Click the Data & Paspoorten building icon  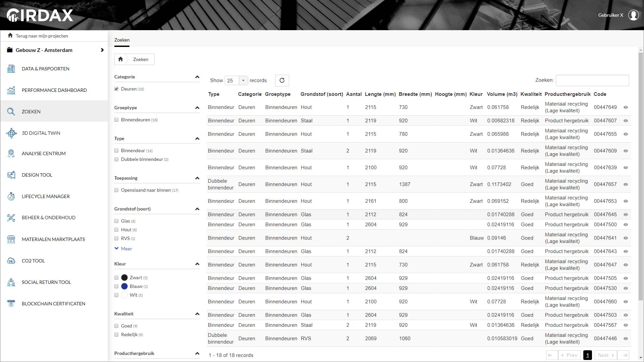[11, 69]
